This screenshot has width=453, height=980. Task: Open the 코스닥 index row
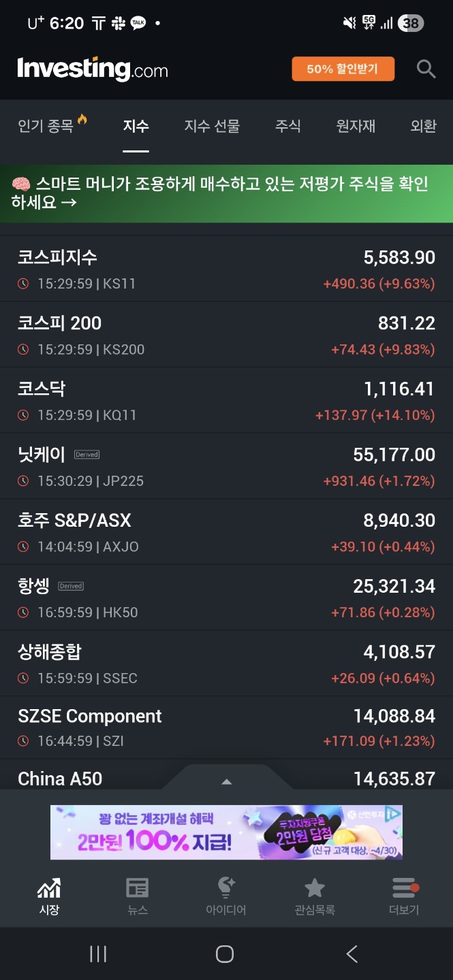tap(226, 401)
